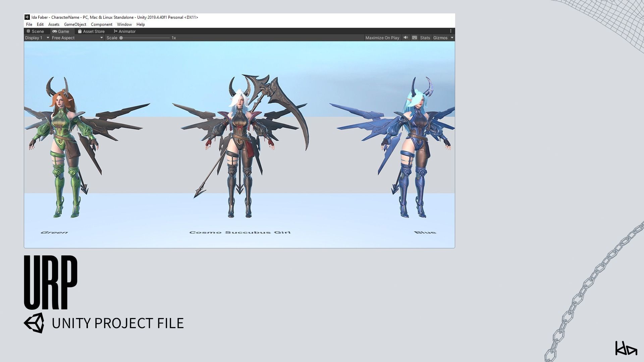Switch to the Asset Store tab

click(x=91, y=31)
